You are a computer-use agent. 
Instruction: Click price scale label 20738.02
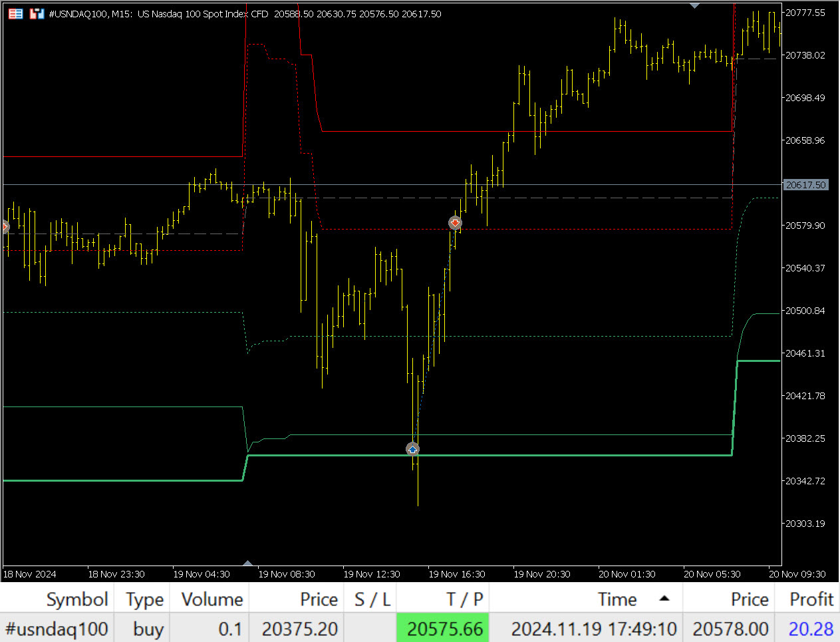(805, 55)
